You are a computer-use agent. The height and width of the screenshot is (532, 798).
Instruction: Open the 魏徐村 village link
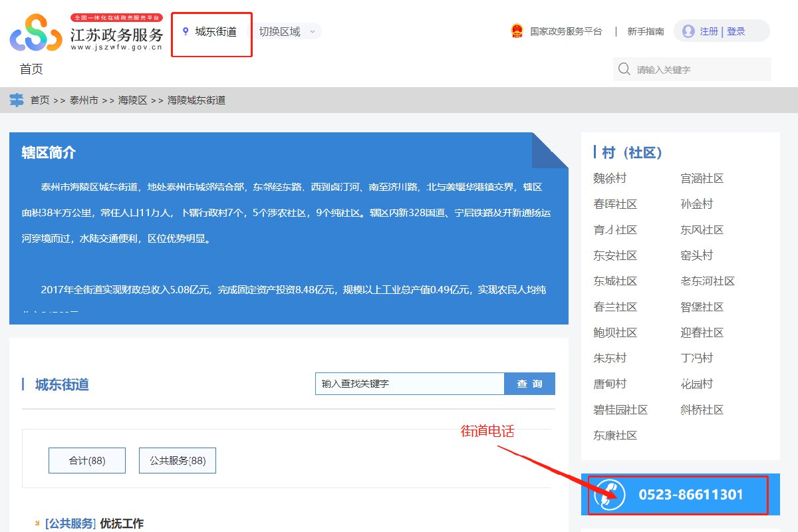click(610, 178)
